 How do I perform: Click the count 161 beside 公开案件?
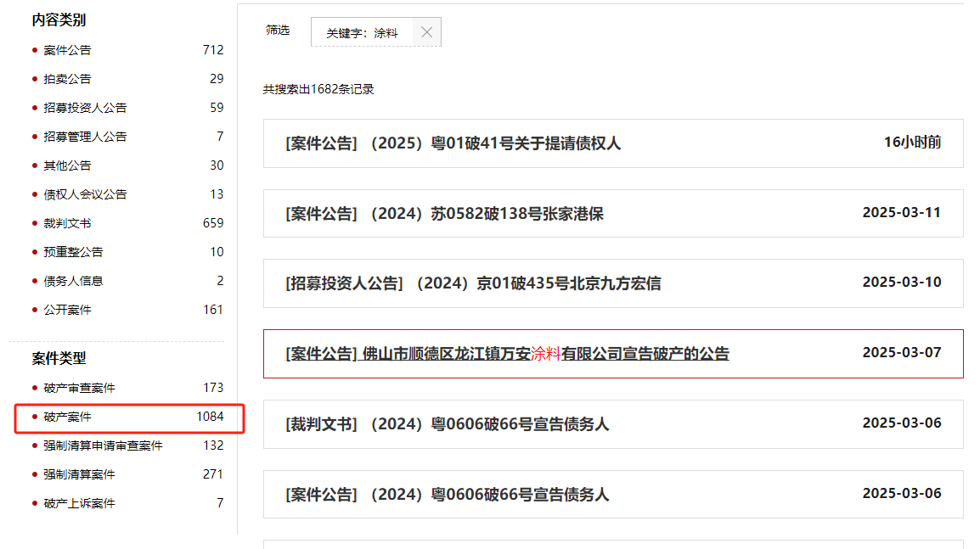click(x=213, y=310)
